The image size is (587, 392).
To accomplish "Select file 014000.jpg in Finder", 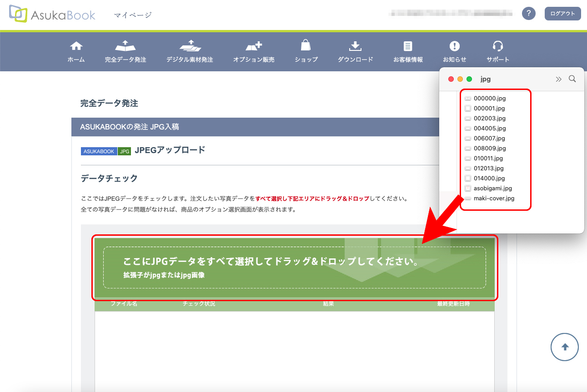I will click(485, 178).
